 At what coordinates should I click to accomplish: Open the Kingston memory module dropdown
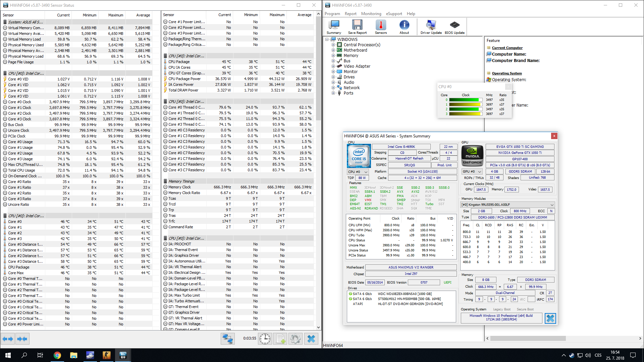(507, 205)
